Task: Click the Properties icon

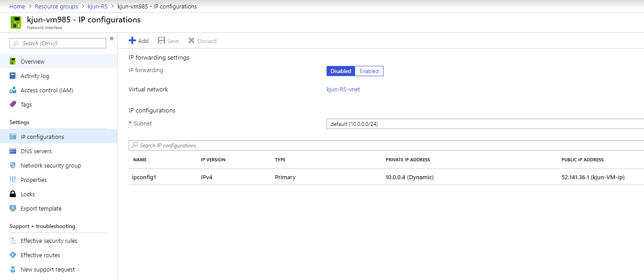Action: (13, 180)
